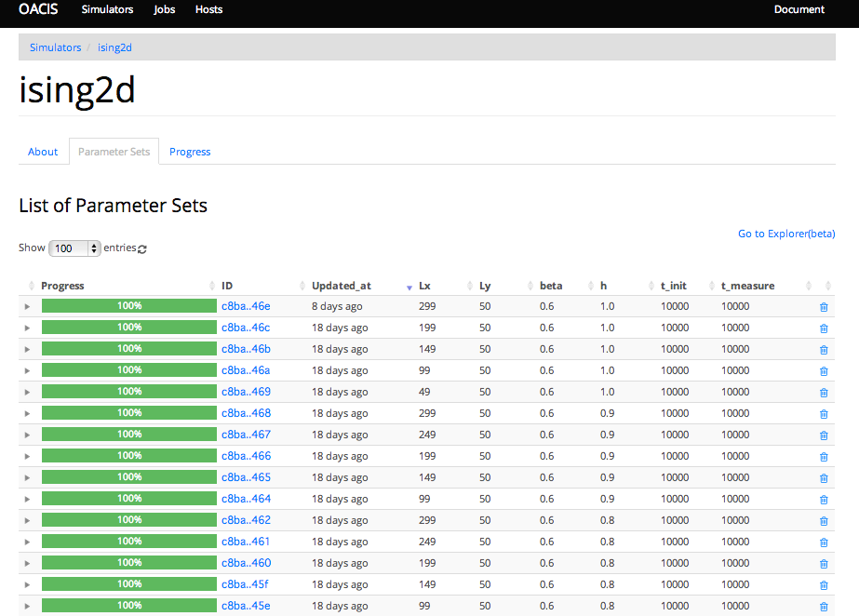Click trash icon for row c8ba..46c

[824, 328]
